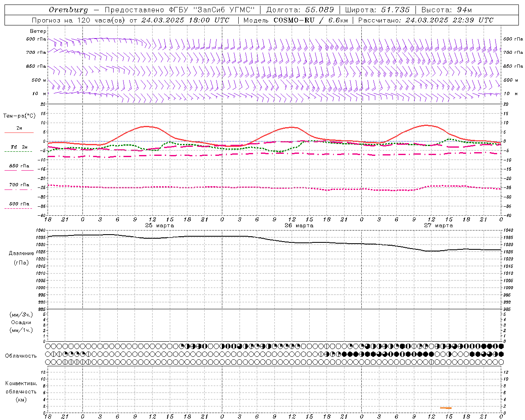Click the "500 м" wind level label on the left
This screenshot has width=525, height=420.
(x=39, y=80)
